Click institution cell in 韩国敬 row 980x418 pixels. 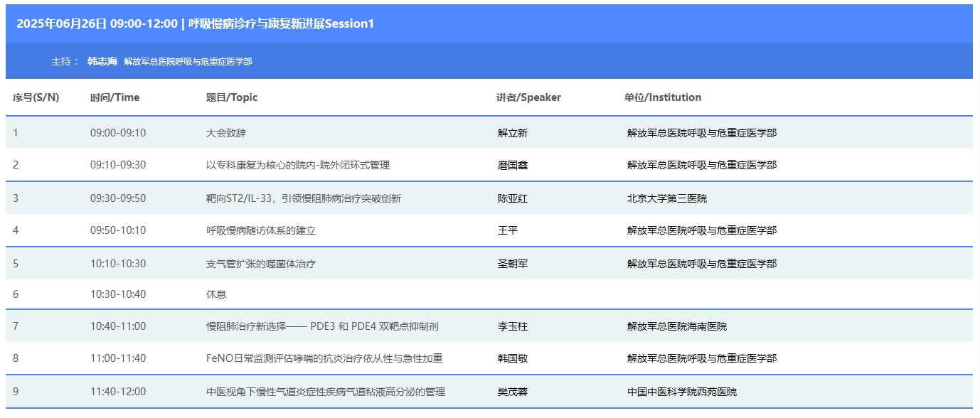[702, 358]
